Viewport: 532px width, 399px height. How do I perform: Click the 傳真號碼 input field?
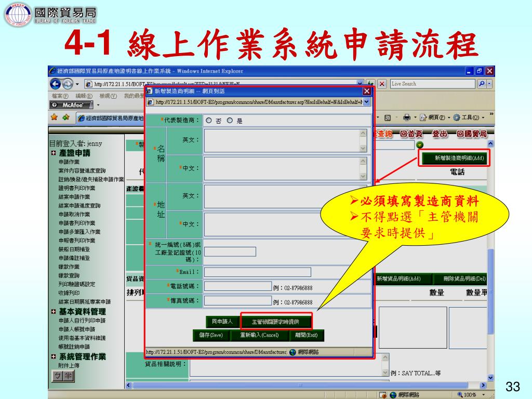(x=237, y=301)
